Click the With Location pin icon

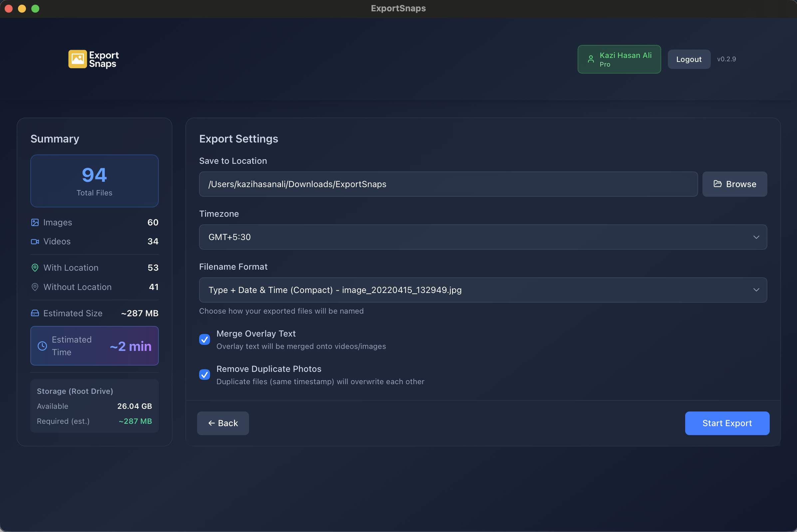(x=35, y=267)
